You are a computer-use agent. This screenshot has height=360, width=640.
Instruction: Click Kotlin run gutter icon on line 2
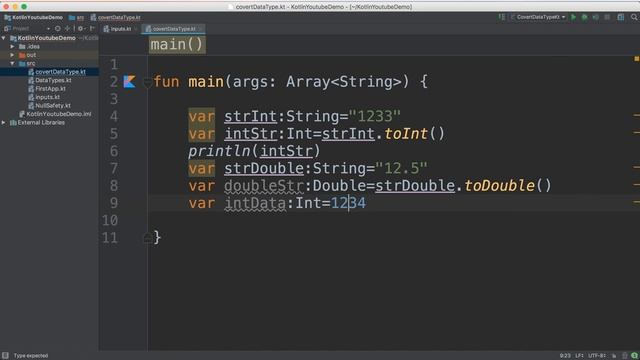[129, 82]
